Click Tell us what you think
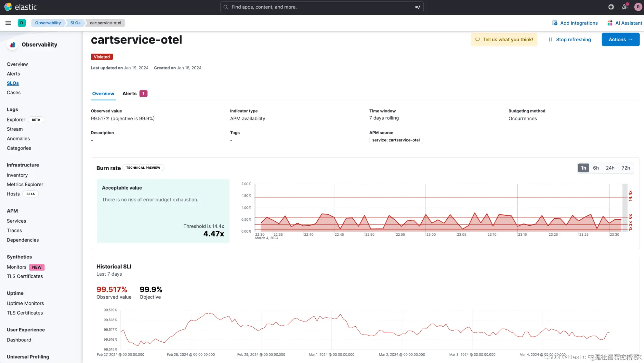This screenshot has height=363, width=644. pyautogui.click(x=504, y=40)
